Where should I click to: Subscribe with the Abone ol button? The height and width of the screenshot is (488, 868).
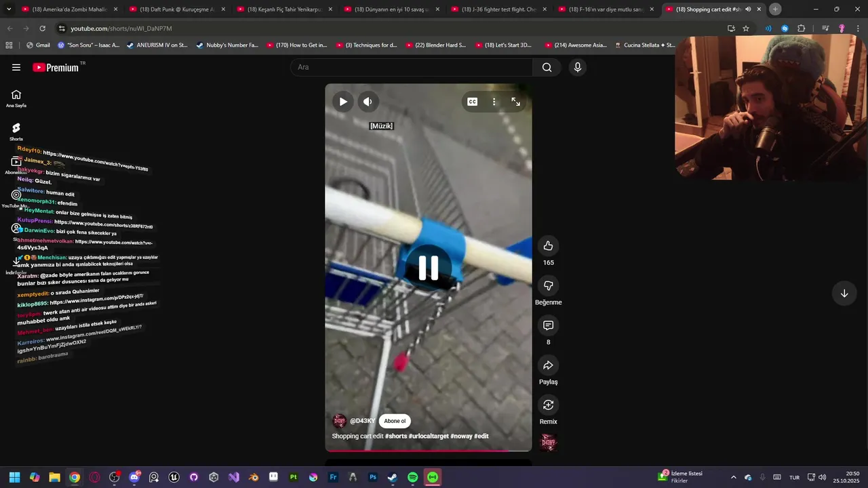[395, 421]
